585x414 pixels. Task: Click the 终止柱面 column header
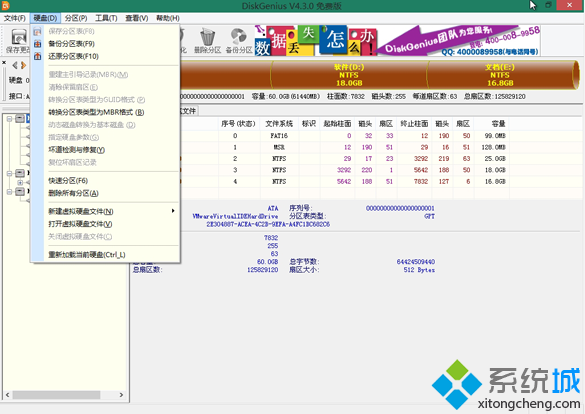[x=414, y=124]
